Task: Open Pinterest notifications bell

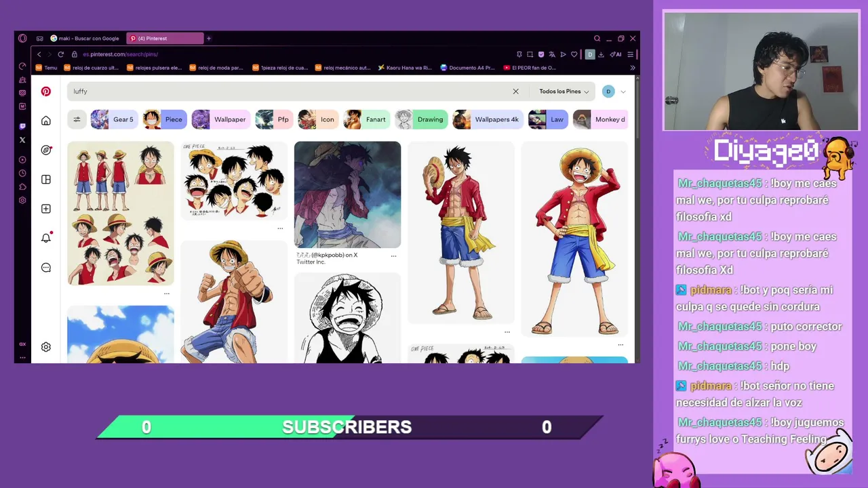Action: [46, 238]
